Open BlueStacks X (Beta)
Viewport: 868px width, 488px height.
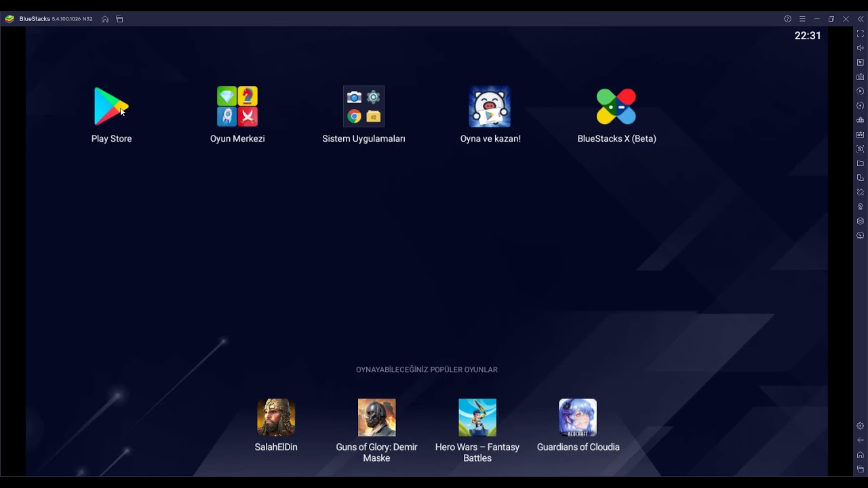pyautogui.click(x=616, y=106)
